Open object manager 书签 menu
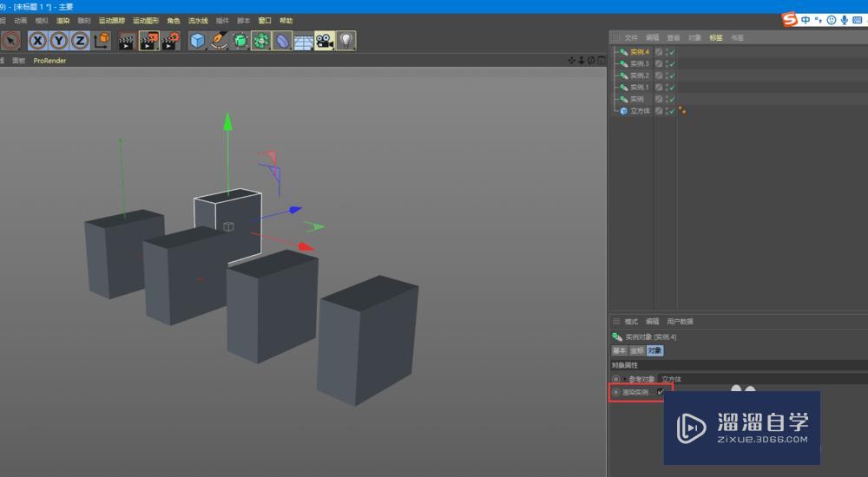The image size is (868, 477). tap(737, 37)
